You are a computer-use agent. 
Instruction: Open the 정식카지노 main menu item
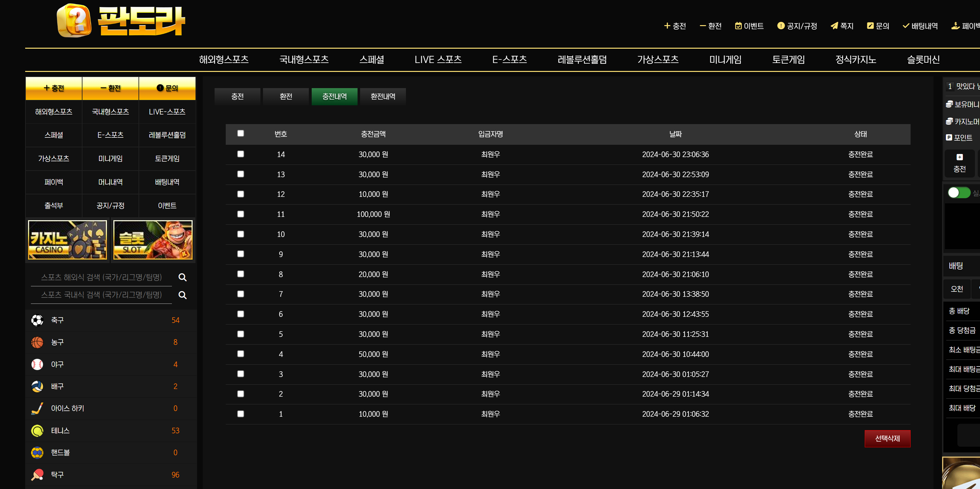point(855,60)
